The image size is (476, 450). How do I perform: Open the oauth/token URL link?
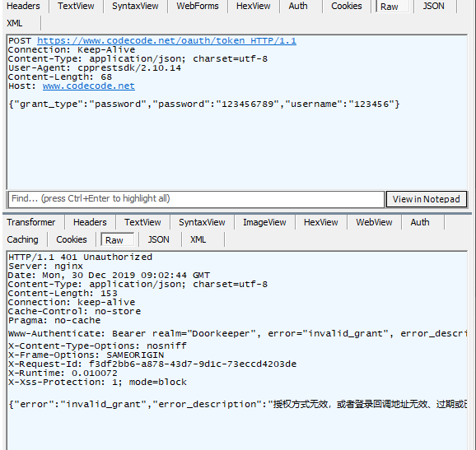(166, 40)
